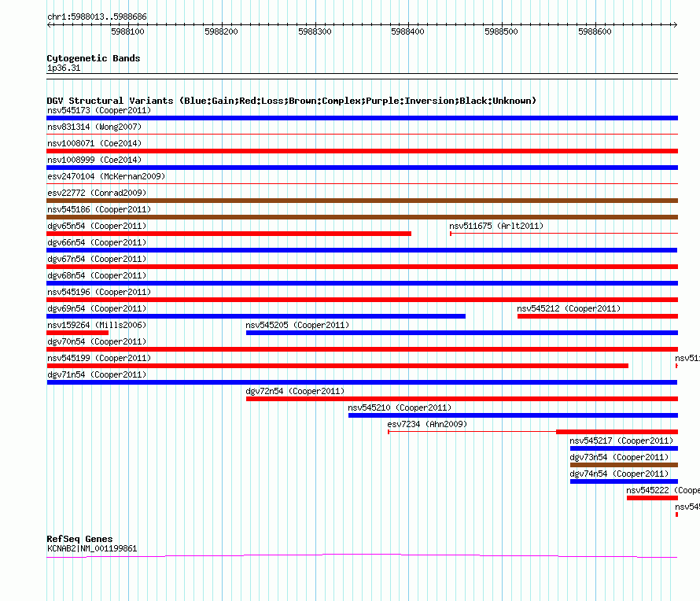Click the nsv545173 (Cooper2011) variant label
The height and width of the screenshot is (601, 700).
tap(99, 110)
